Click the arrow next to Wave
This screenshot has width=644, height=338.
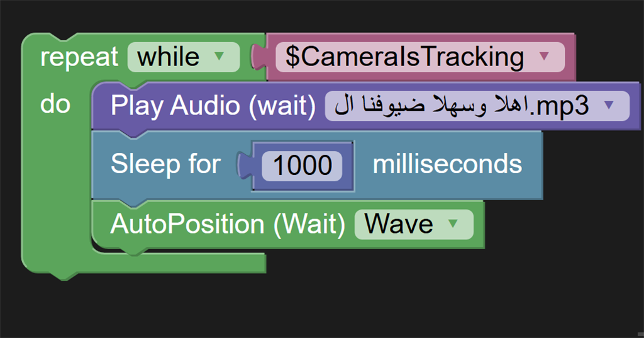453,224
